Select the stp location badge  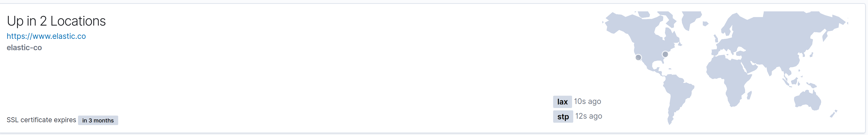[x=563, y=117]
